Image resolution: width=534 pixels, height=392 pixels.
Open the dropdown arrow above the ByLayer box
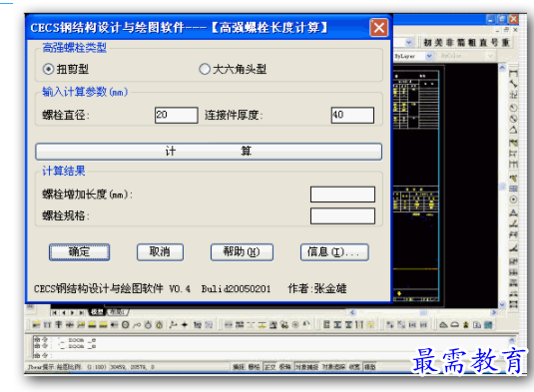tap(409, 43)
